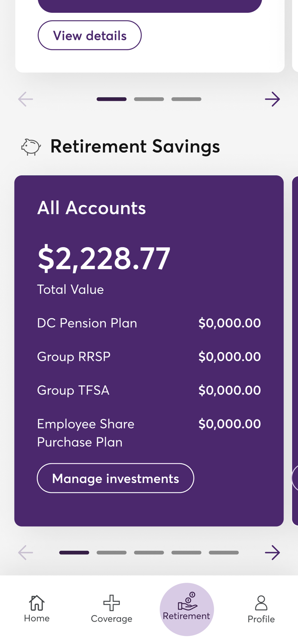Open Manage investments
Image resolution: width=298 pixels, height=644 pixels.
pos(116,478)
